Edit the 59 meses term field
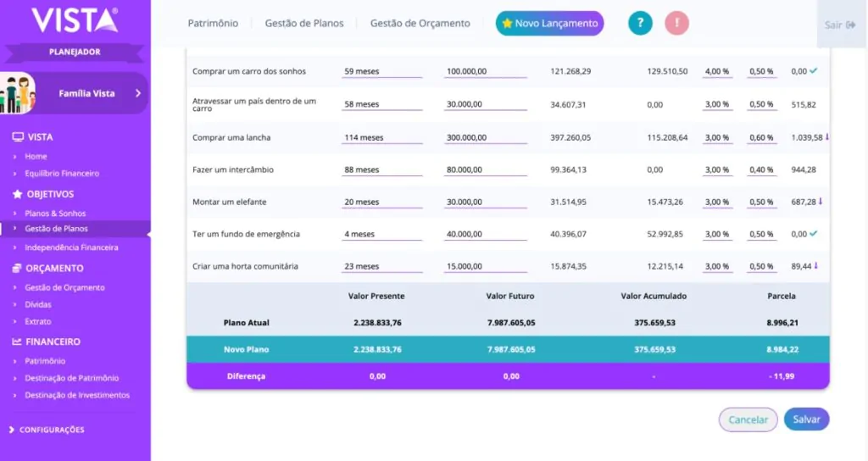This screenshot has height=461, width=868. pos(381,72)
